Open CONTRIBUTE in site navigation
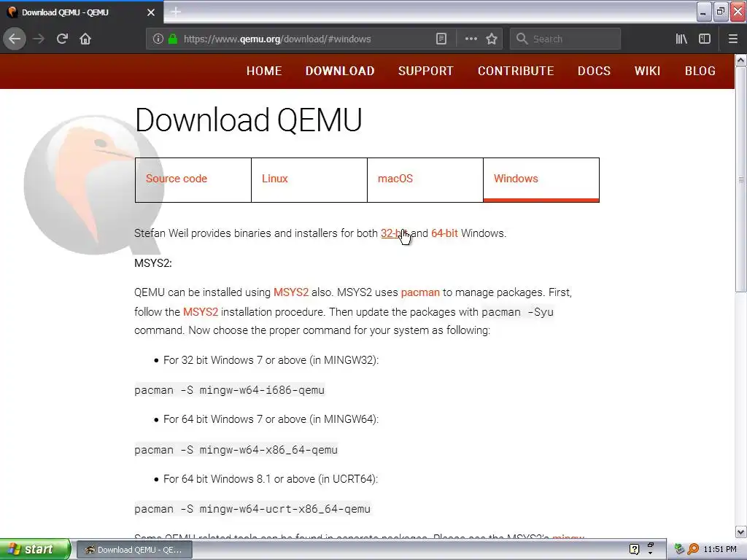Screen dimensions: 747x560 tap(516, 71)
